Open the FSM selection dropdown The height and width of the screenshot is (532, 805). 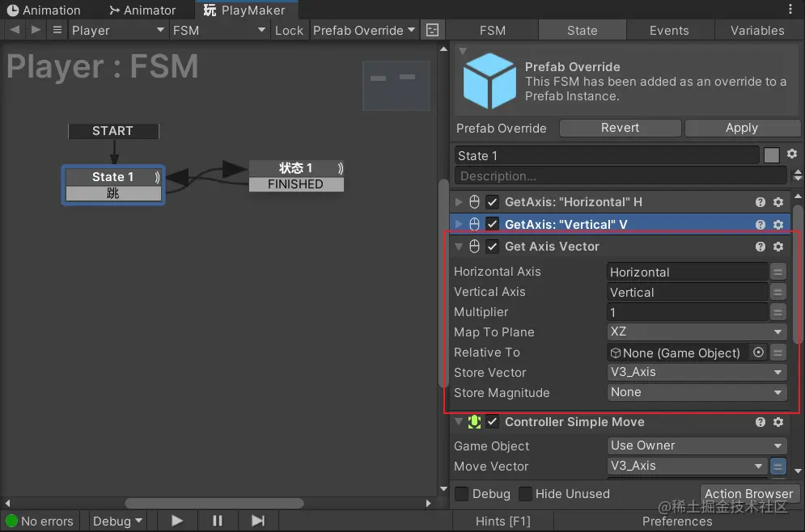coord(219,30)
